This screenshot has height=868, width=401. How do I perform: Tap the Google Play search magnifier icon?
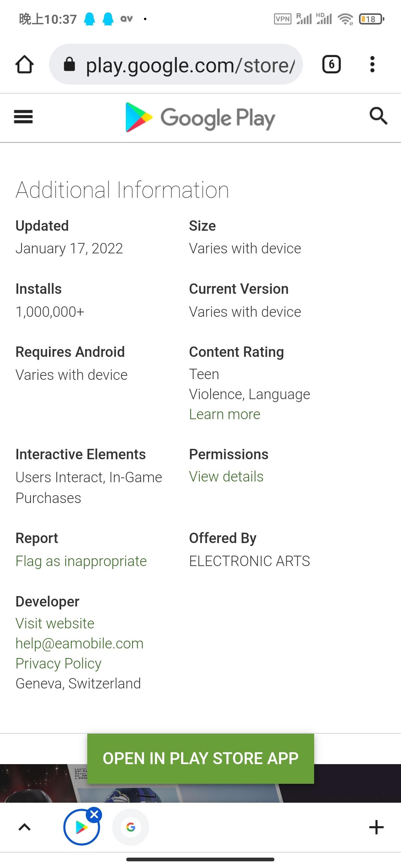[378, 116]
